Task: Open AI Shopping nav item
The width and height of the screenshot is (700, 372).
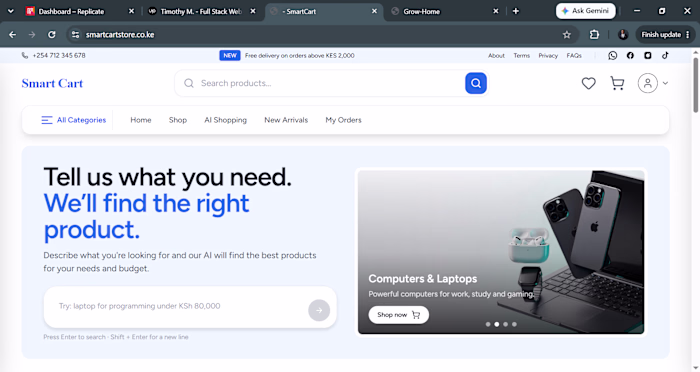Action: coord(225,120)
